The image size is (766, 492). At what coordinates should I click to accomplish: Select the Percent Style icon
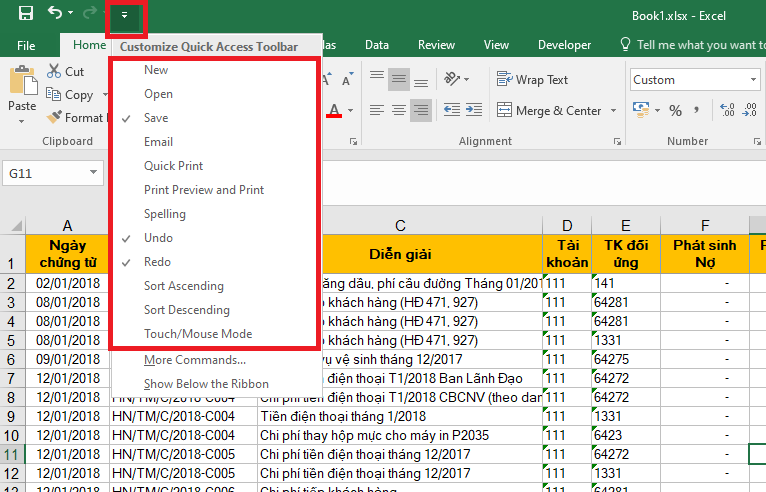tap(675, 111)
